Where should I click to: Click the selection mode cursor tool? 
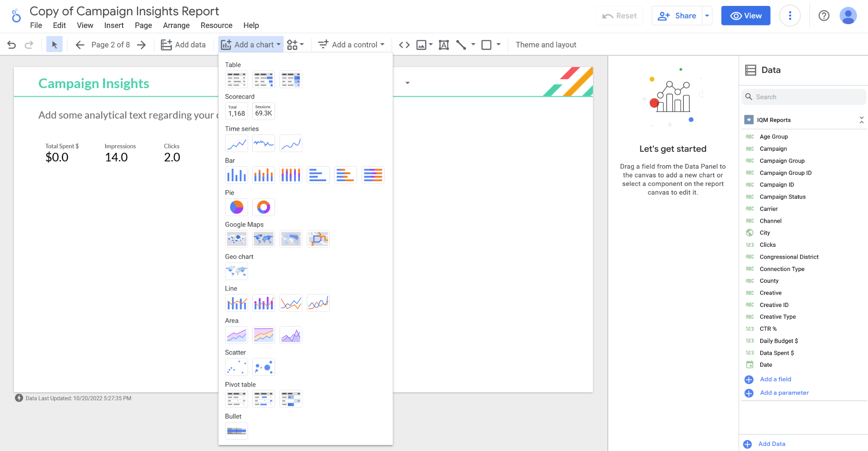coord(54,45)
